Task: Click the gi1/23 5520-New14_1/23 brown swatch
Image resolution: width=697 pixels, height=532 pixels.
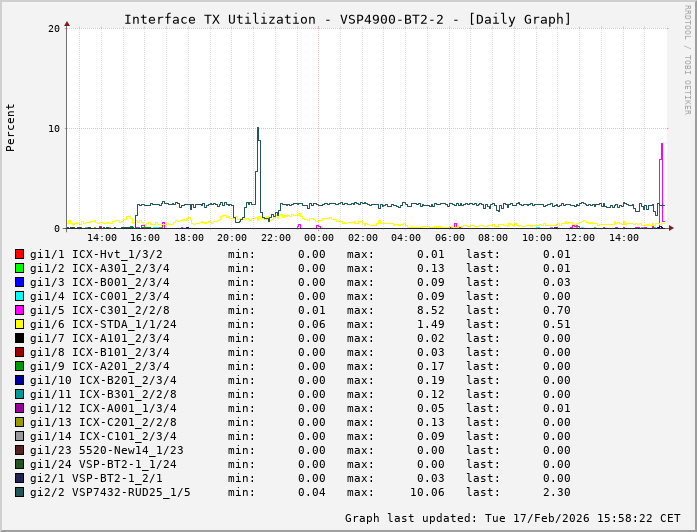Action: 19,450
